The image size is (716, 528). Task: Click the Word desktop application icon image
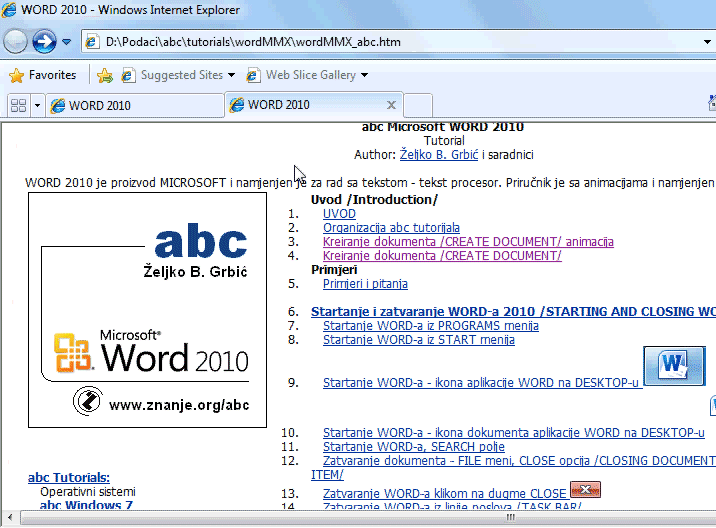click(674, 364)
